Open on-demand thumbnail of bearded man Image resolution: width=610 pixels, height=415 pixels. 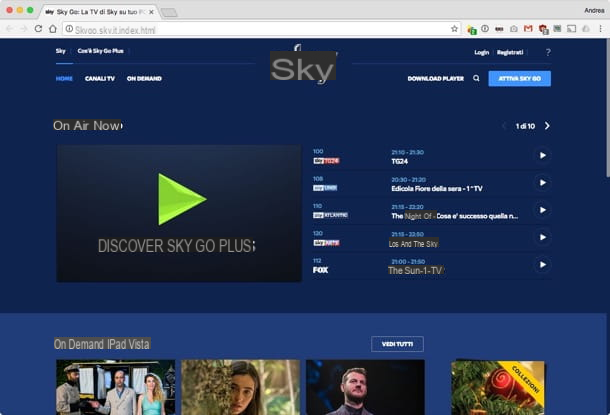tap(365, 387)
